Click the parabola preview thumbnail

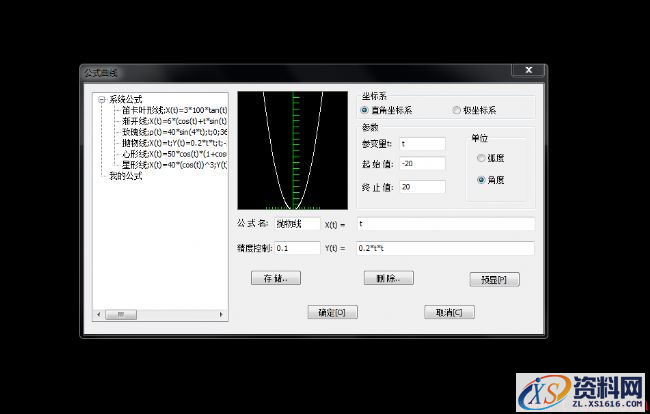[293, 150]
